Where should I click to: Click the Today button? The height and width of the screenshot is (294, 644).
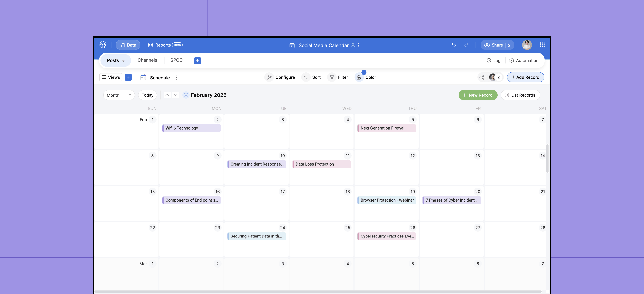(148, 95)
